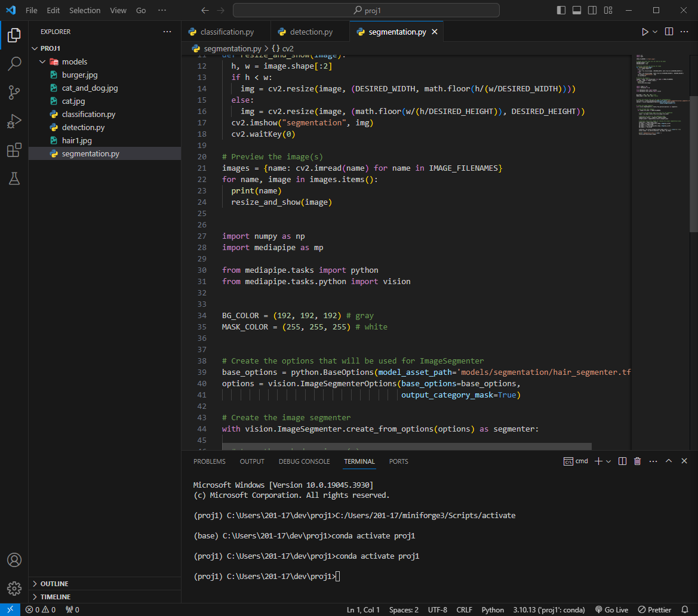Click the remote window status icon
This screenshot has height=616, width=698.
click(x=10, y=610)
